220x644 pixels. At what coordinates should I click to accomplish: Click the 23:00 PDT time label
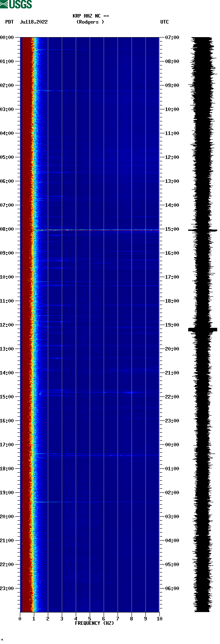click(7, 589)
